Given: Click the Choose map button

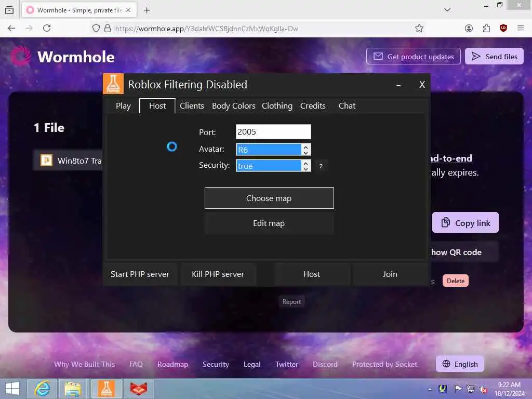Looking at the screenshot, I should pyautogui.click(x=269, y=198).
